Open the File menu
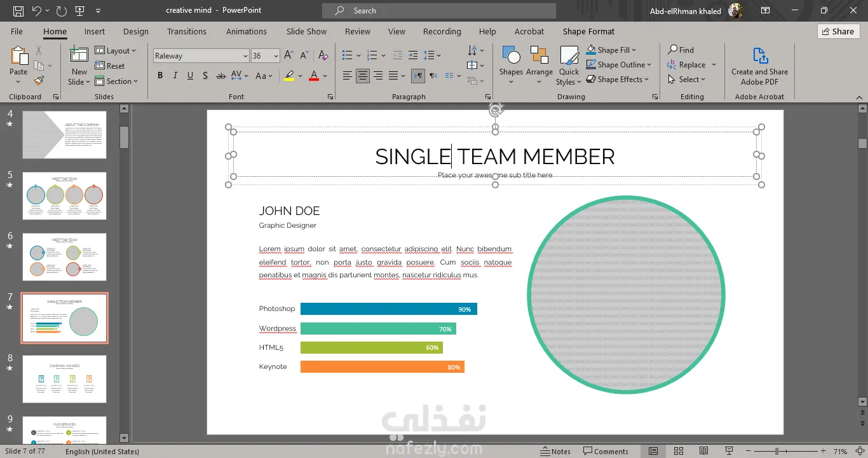This screenshot has width=868, height=458. click(x=17, y=31)
